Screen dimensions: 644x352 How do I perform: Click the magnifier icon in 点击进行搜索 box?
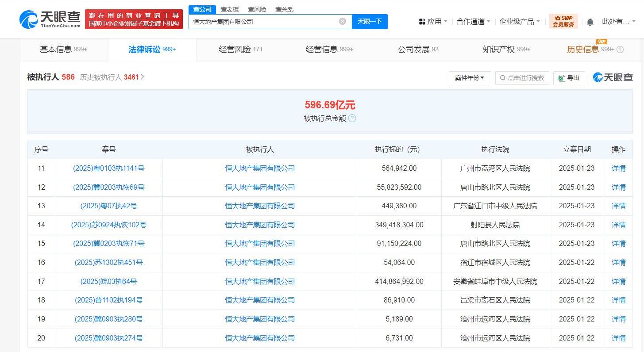[501, 78]
